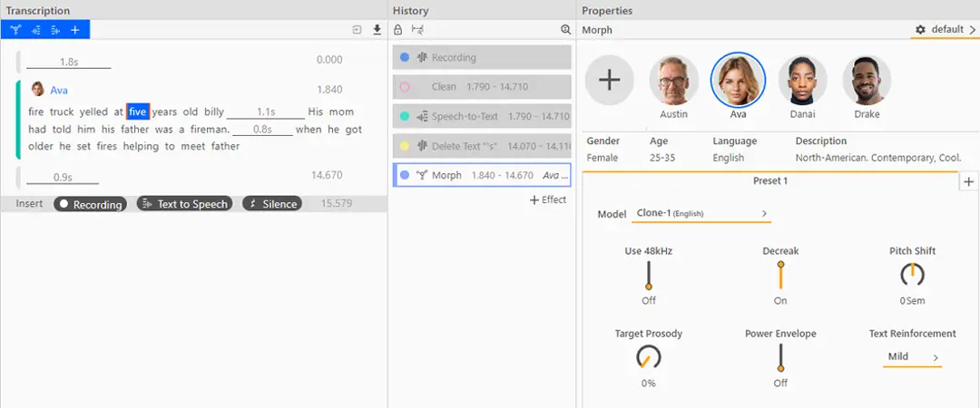The width and height of the screenshot is (980, 408).
Task: Click the zoom magnifier icon in History
Action: tap(566, 30)
